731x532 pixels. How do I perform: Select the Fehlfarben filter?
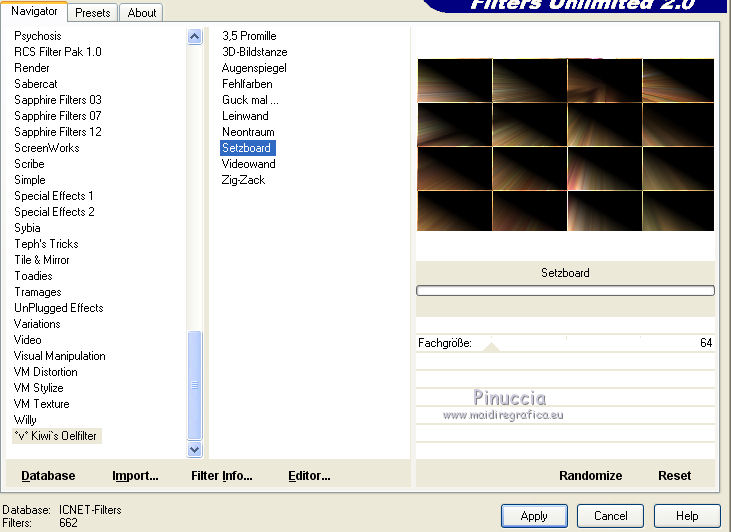tap(247, 84)
